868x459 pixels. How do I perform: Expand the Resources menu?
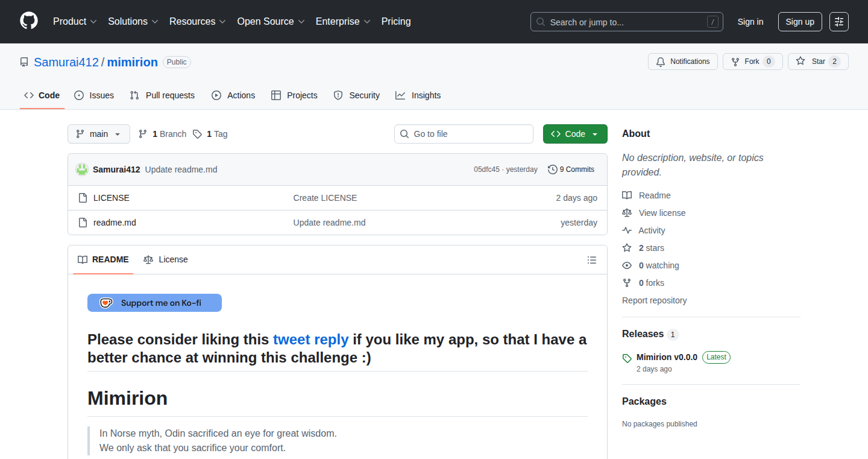(198, 21)
